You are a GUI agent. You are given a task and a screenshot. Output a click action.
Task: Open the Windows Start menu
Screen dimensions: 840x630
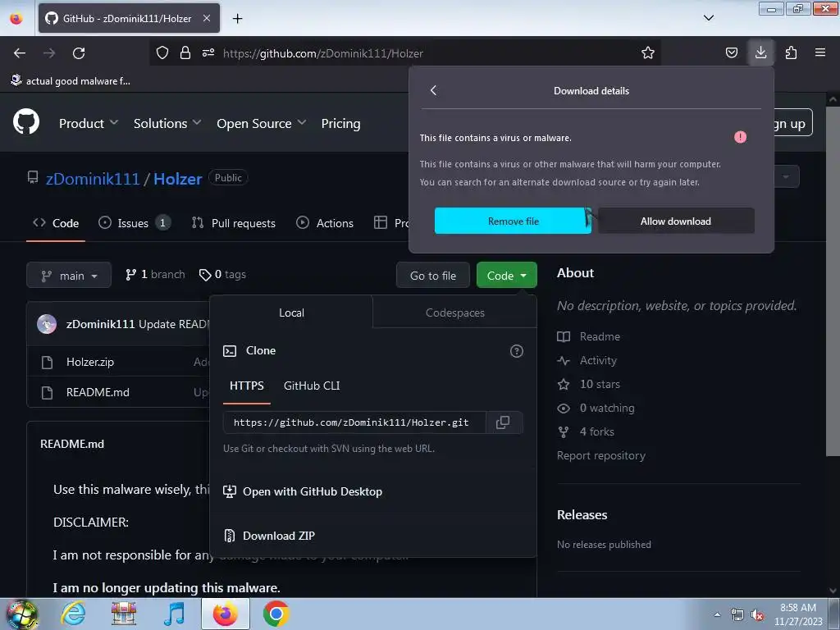[21, 614]
